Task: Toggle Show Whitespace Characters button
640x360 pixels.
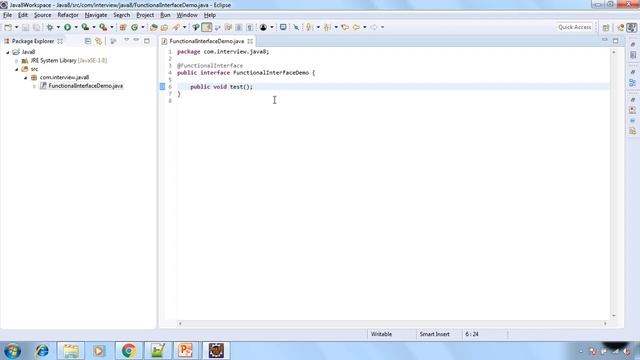Action: (x=249, y=27)
